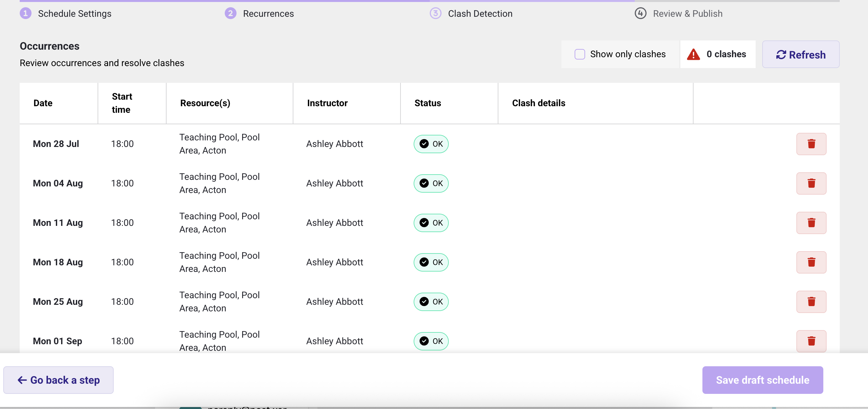This screenshot has width=868, height=409.
Task: Click the 0 clashes indicator
Action: 726,54
